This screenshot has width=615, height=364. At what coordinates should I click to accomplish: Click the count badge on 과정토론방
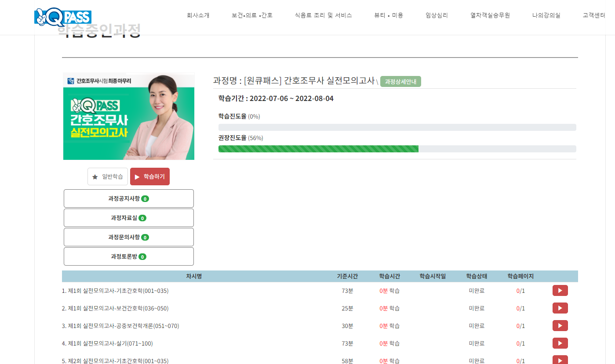pyautogui.click(x=142, y=257)
